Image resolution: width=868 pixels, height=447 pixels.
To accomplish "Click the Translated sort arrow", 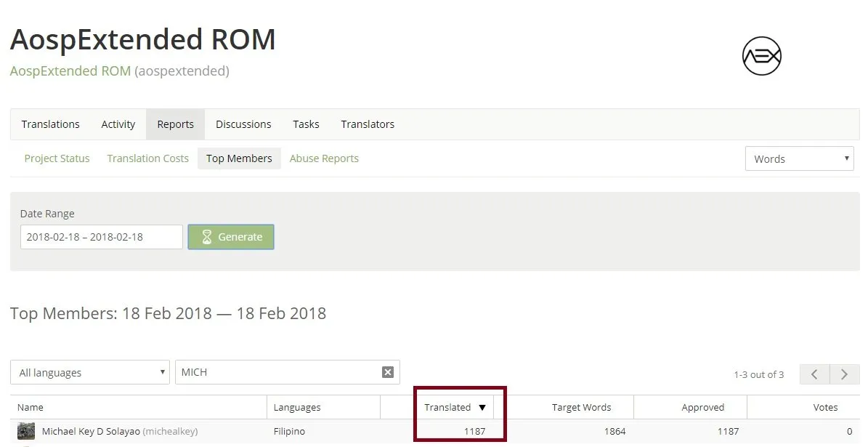I will [x=482, y=408].
